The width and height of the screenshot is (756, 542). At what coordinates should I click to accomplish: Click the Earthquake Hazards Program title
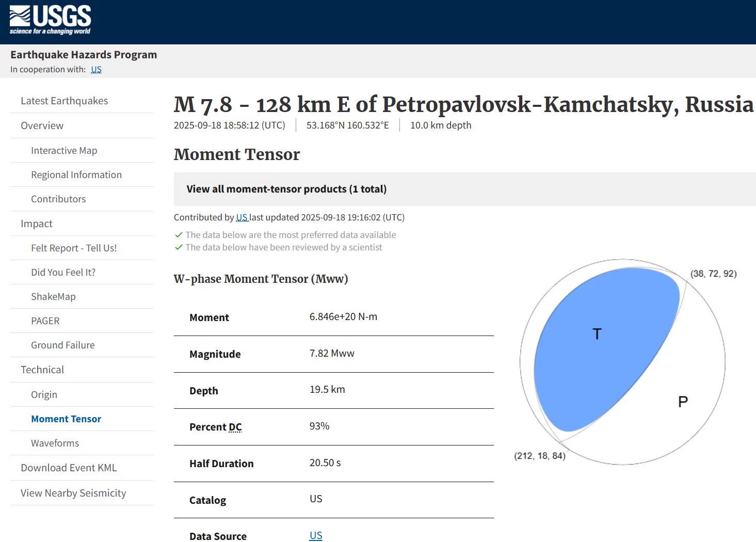point(84,55)
